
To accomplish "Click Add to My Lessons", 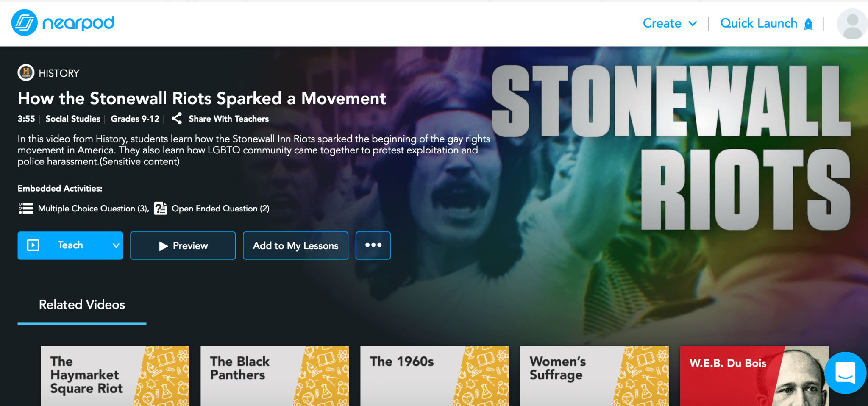I will click(x=295, y=245).
